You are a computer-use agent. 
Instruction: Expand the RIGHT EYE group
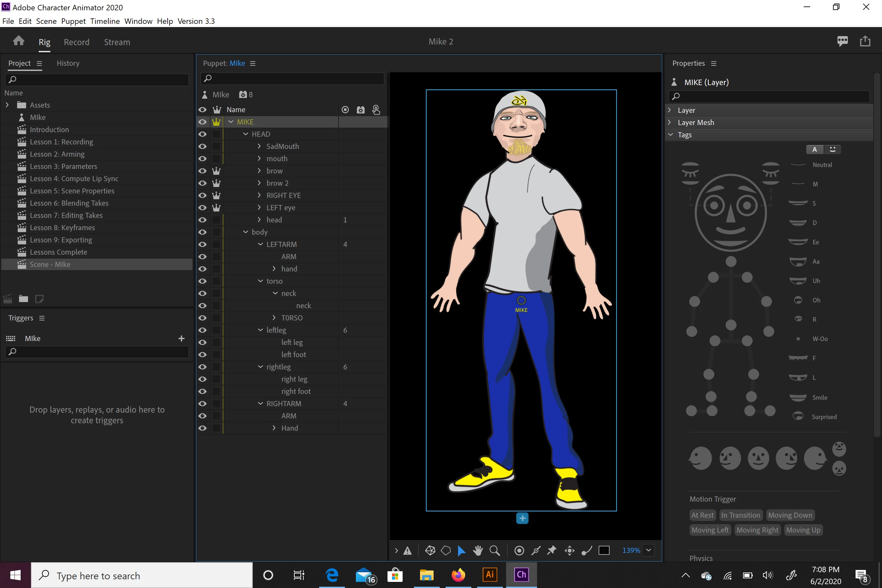(259, 195)
